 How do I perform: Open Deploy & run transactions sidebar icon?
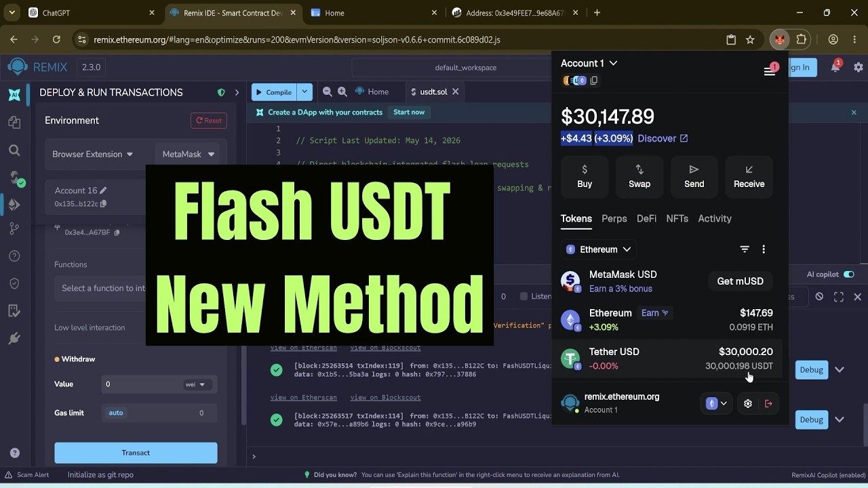point(14,204)
